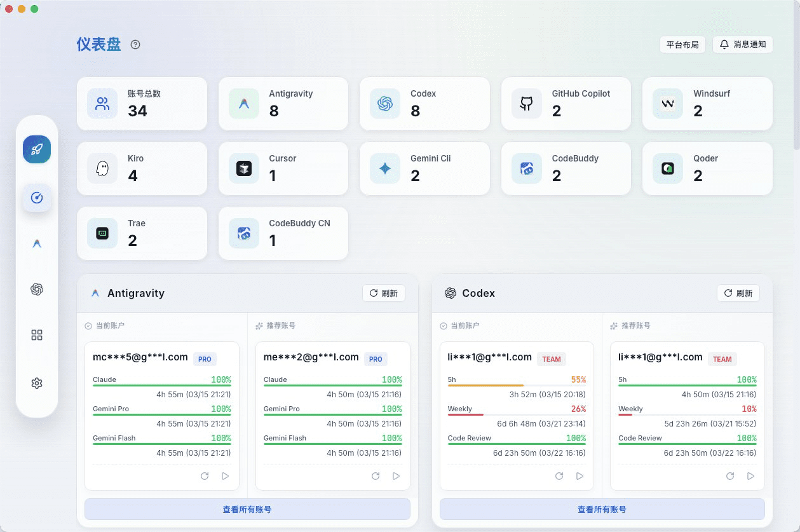
Task: Click the Weekly 10% progress bar
Action: pyautogui.click(x=688, y=414)
